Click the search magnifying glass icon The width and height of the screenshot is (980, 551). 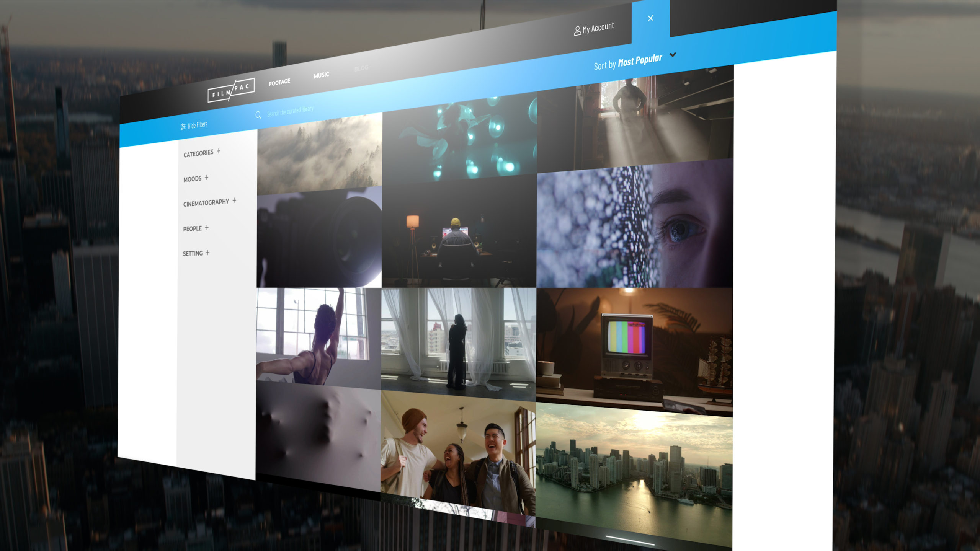[258, 115]
